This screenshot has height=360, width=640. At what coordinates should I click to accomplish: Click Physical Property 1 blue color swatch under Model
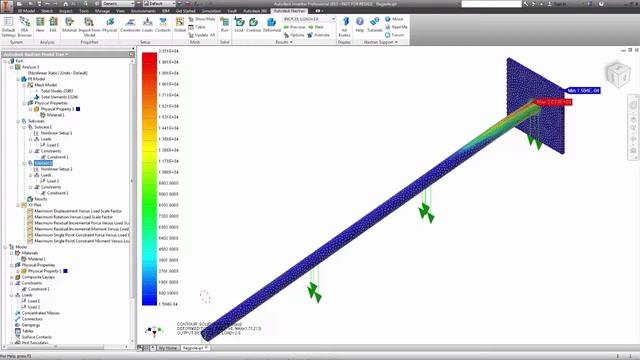point(65,271)
